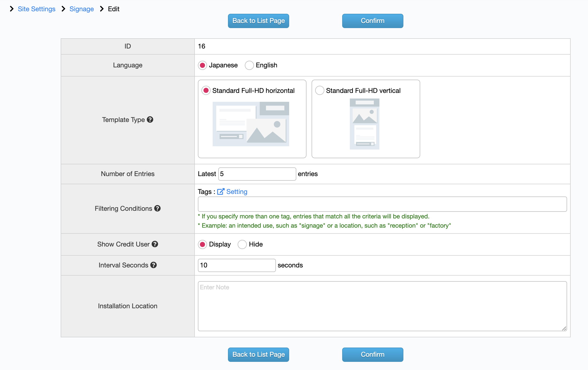Click the vertical template preview image

[x=364, y=124]
